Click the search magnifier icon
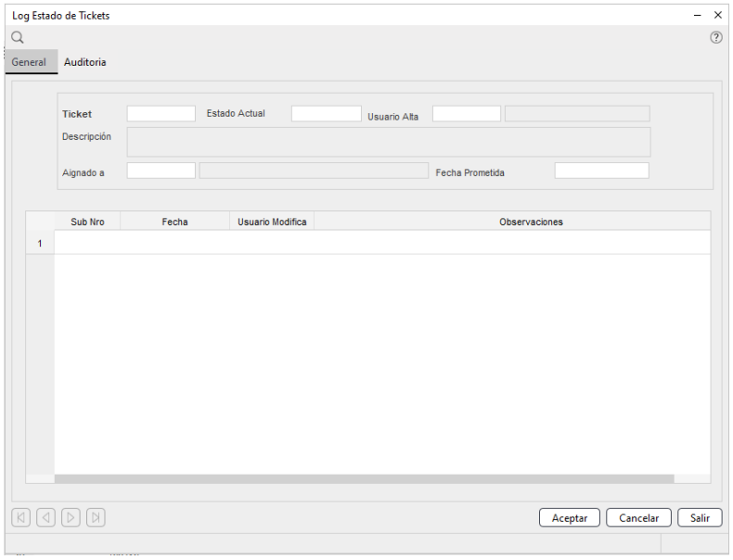This screenshot has height=560, width=733. coord(17,37)
